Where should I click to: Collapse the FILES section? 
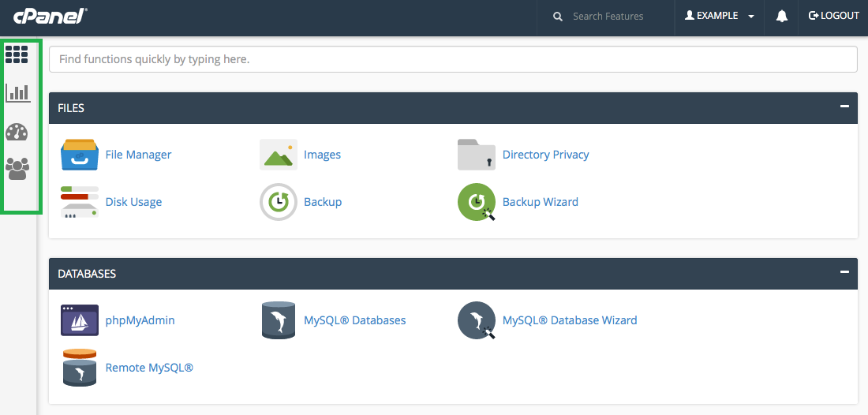(844, 107)
